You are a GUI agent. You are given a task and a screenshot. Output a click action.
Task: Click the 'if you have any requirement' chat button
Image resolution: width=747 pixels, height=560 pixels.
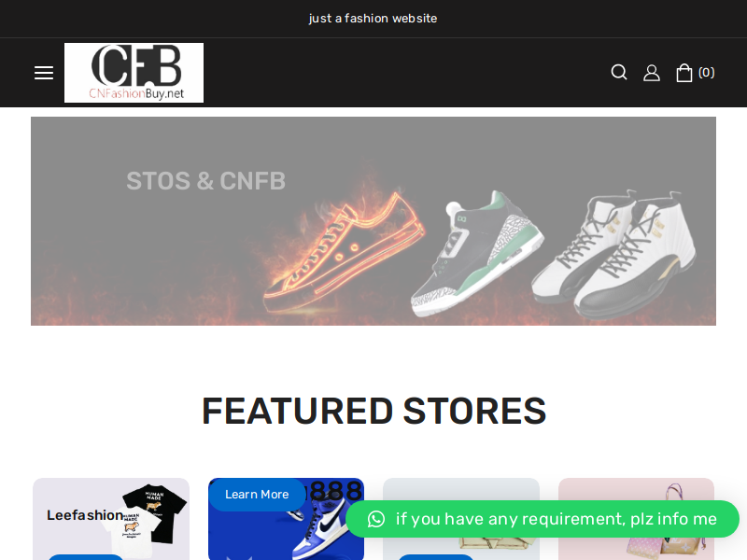click(543, 519)
